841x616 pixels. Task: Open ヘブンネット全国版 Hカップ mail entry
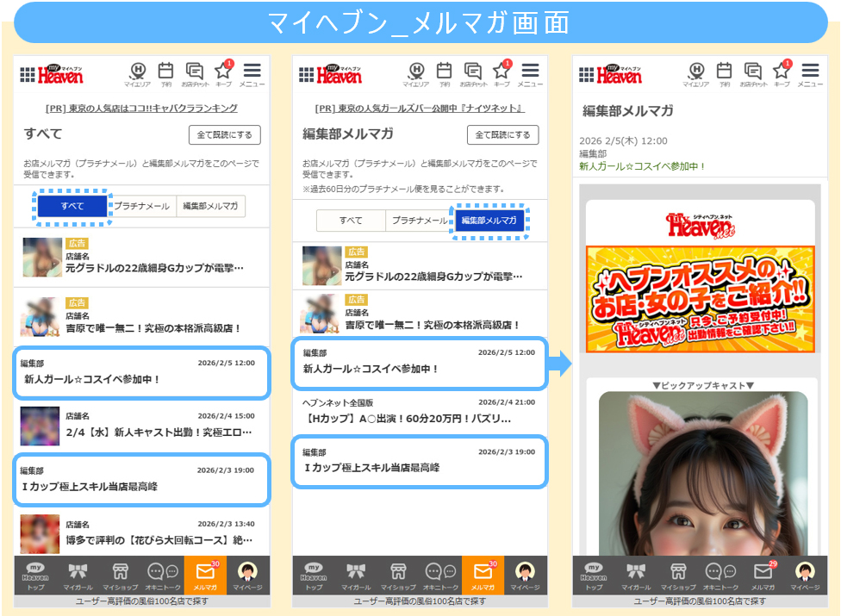click(420, 411)
